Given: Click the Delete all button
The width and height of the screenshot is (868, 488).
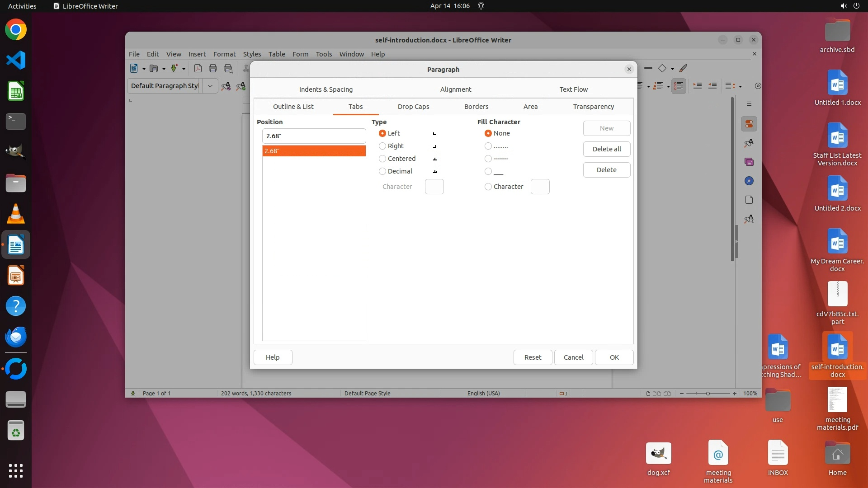Looking at the screenshot, I should click(x=606, y=149).
